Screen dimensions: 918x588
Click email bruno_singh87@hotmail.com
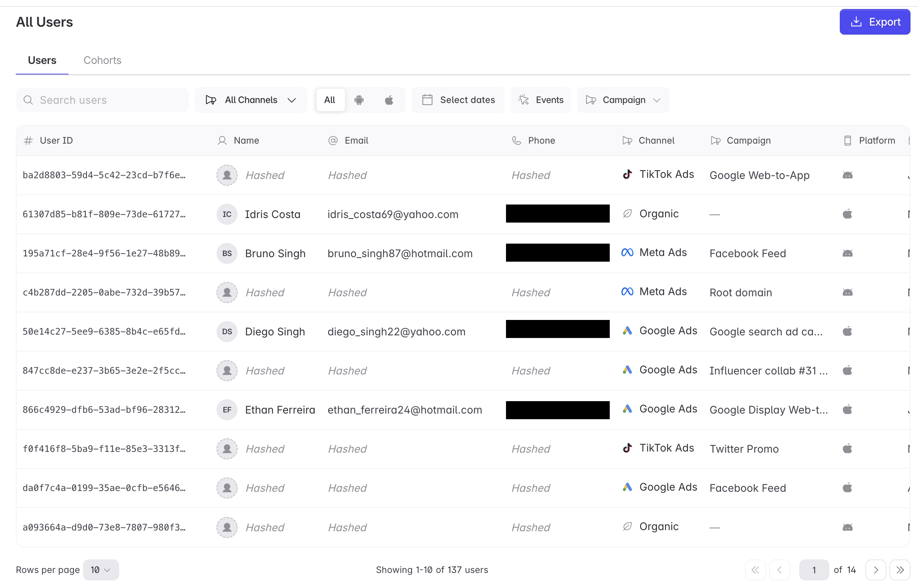[x=400, y=253]
